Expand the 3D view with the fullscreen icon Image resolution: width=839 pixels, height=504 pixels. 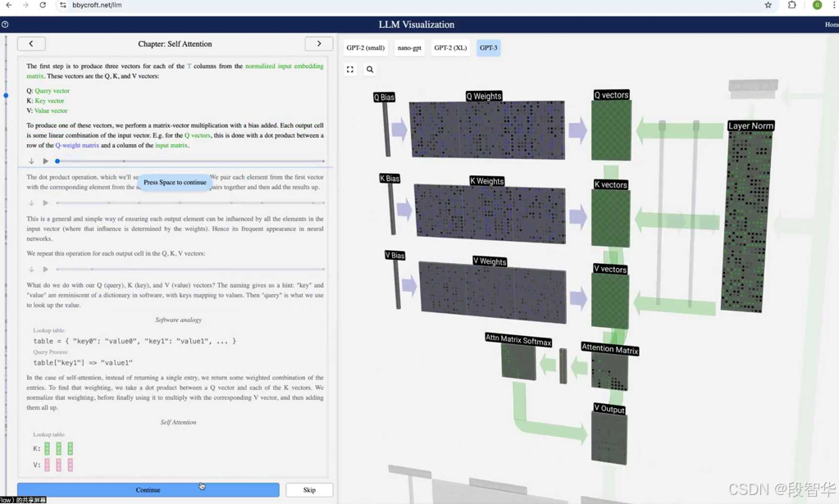[350, 70]
